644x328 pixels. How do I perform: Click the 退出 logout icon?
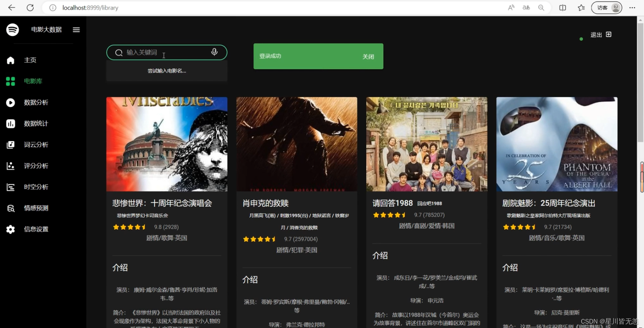coord(609,34)
